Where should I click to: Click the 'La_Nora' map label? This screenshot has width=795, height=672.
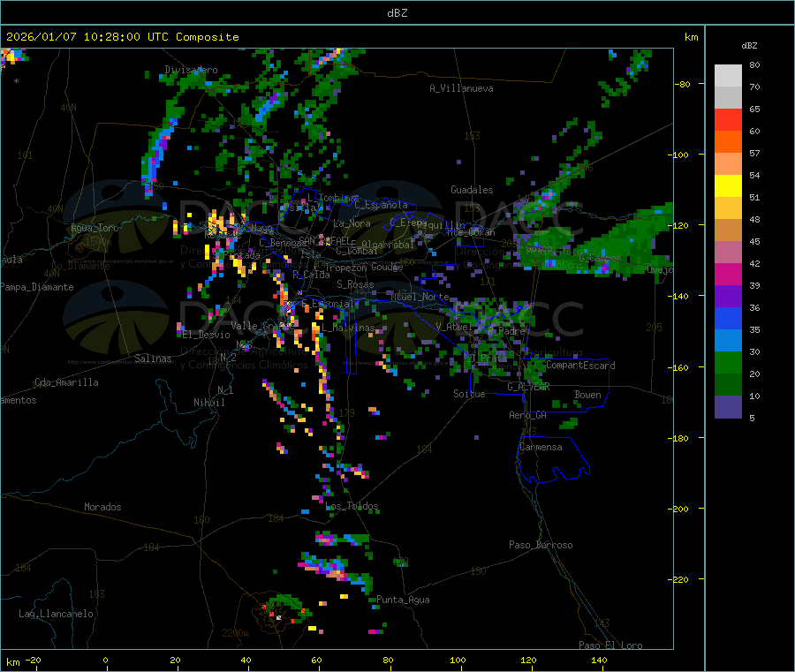click(x=352, y=223)
